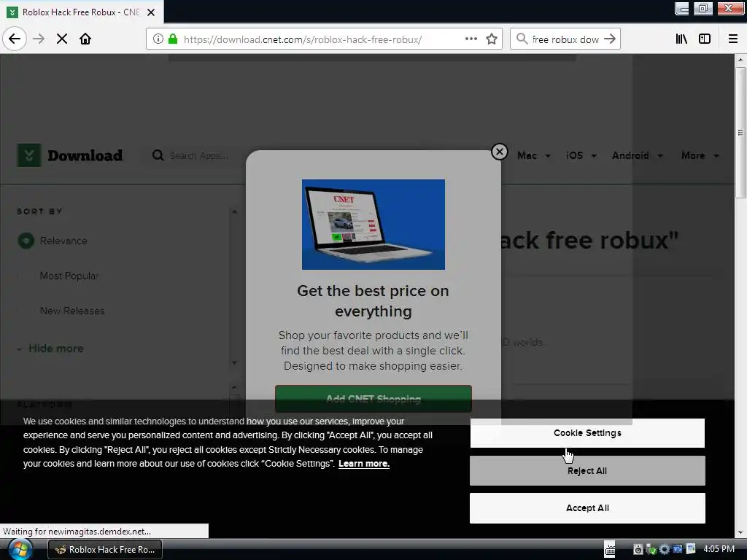Click the sort panel scroll up arrow
This screenshot has height=560, width=747.
[234, 212]
